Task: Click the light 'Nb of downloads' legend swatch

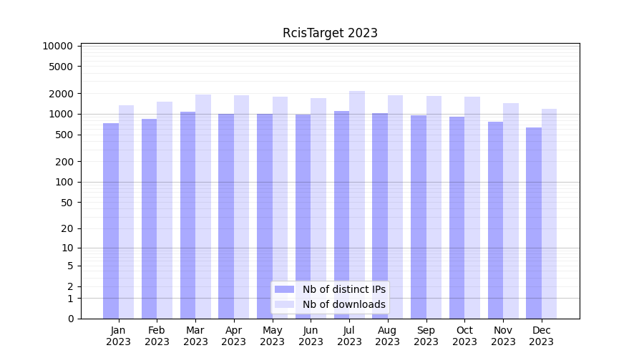Action: (284, 304)
